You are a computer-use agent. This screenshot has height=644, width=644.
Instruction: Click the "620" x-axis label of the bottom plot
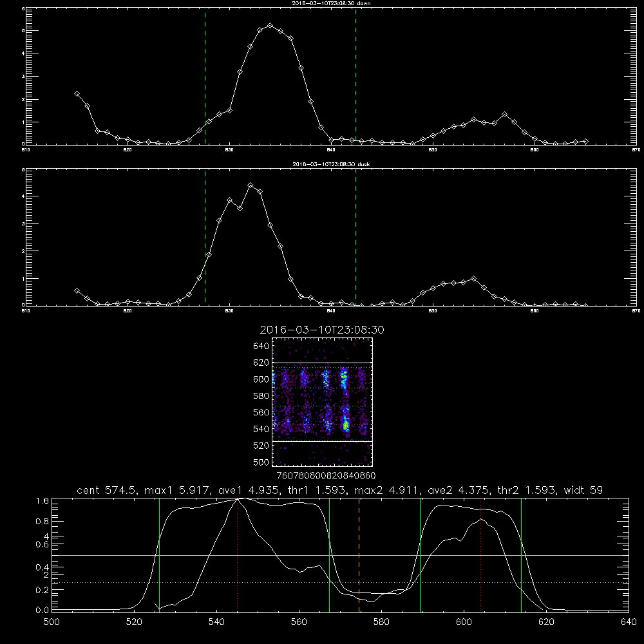coord(546,621)
